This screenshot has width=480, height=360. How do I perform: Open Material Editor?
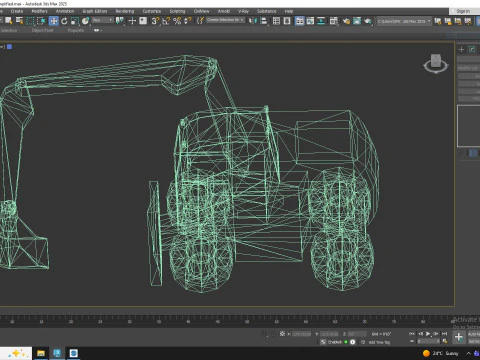333,21
